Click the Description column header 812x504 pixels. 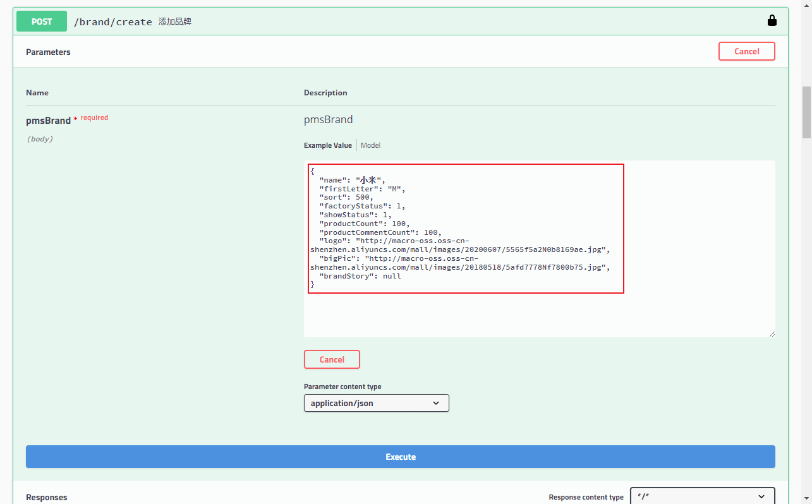(325, 93)
